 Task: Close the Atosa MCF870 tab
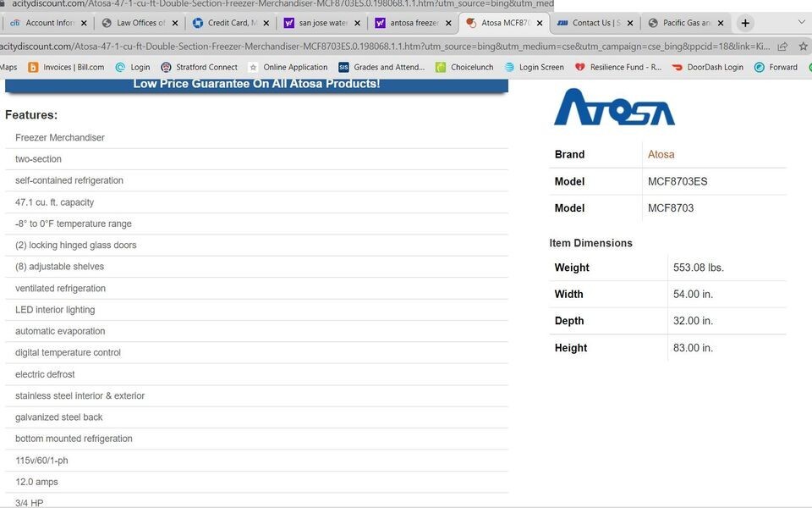point(540,23)
